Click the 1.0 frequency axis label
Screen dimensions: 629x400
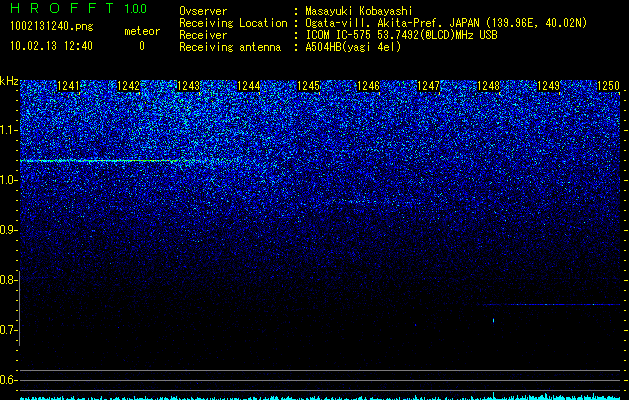coord(8,180)
